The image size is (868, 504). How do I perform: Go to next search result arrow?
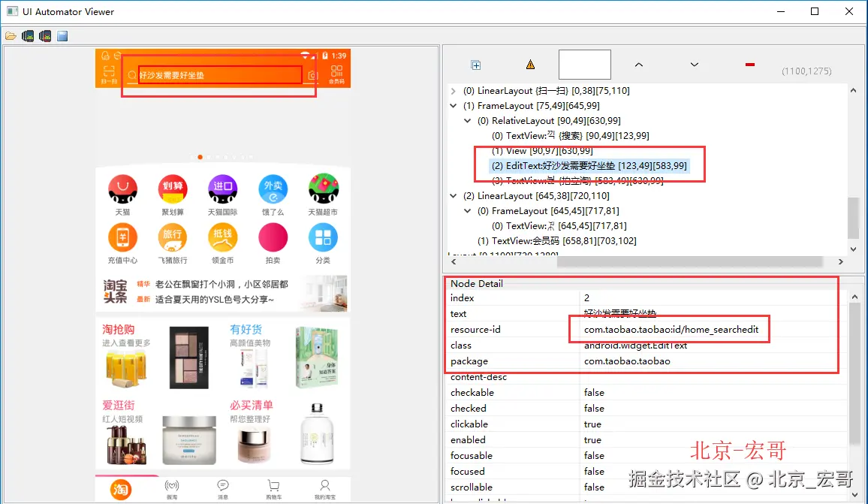click(x=695, y=65)
